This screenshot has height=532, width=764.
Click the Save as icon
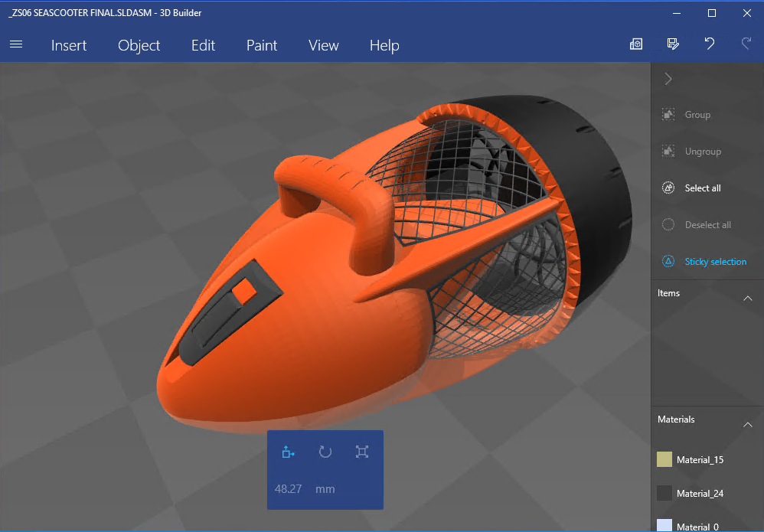pos(673,44)
